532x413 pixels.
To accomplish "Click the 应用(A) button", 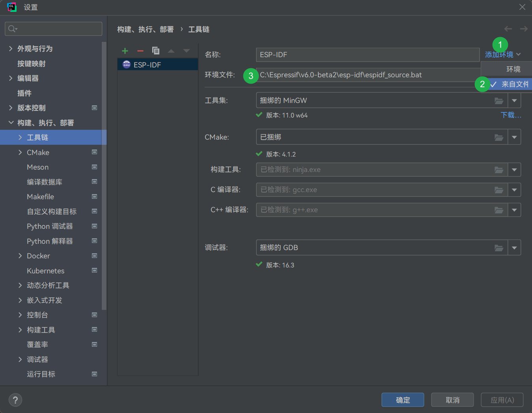I will tap(502, 400).
